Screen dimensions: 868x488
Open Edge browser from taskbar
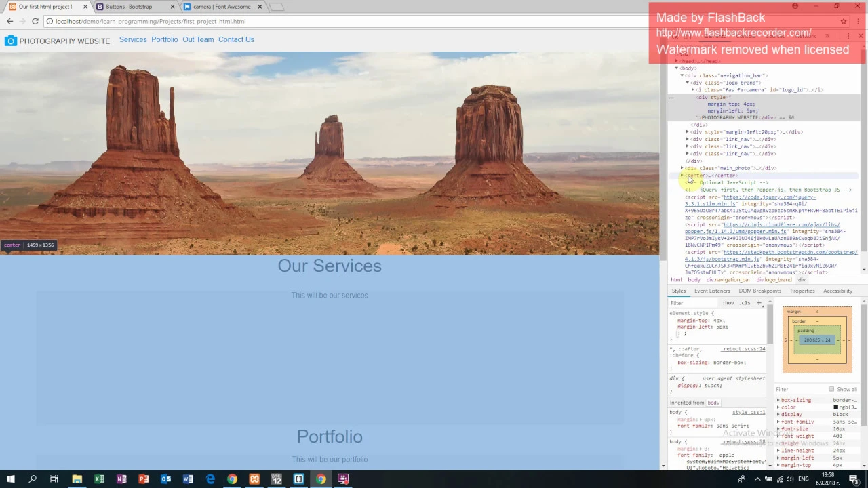[210, 479]
